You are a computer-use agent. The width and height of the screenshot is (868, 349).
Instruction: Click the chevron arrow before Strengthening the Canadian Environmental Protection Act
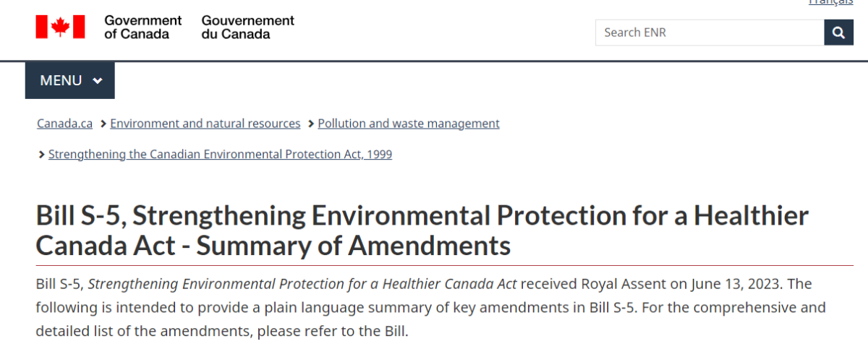tap(42, 155)
